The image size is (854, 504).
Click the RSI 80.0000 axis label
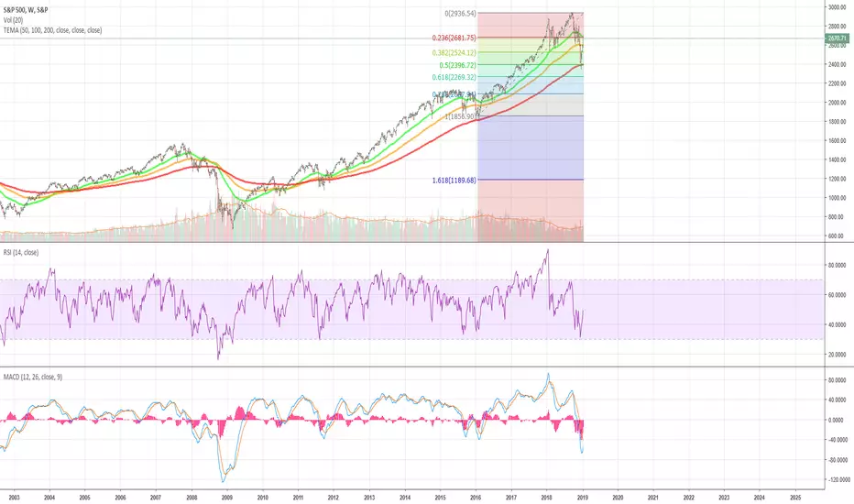(x=838, y=266)
